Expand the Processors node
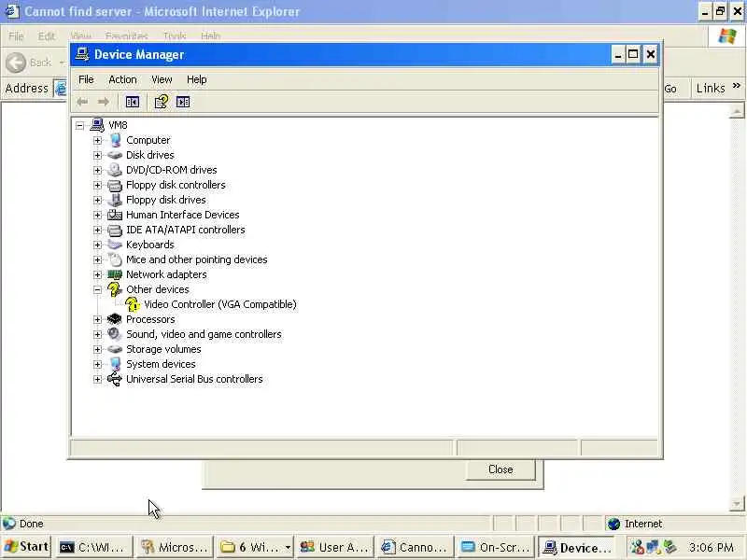 98,319
